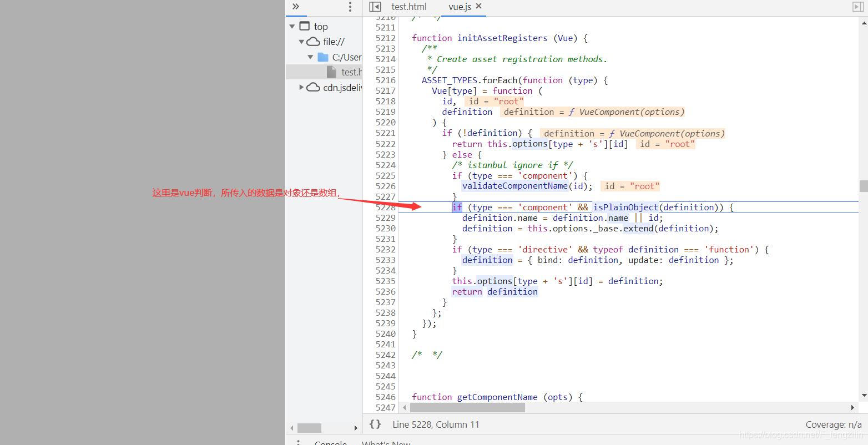Click the file:// cloud icon
868x445 pixels.
pyautogui.click(x=314, y=42)
